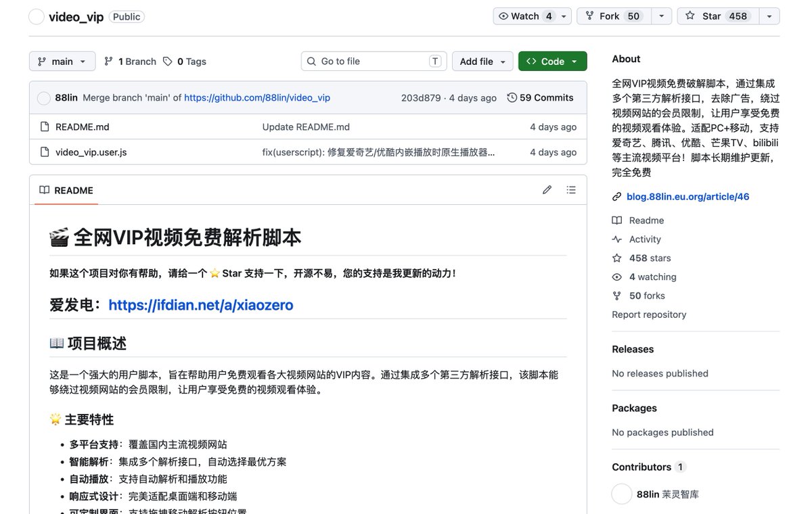The width and height of the screenshot is (812, 514).
Task: Expand the dropdown arrow next to Star
Action: pos(769,16)
